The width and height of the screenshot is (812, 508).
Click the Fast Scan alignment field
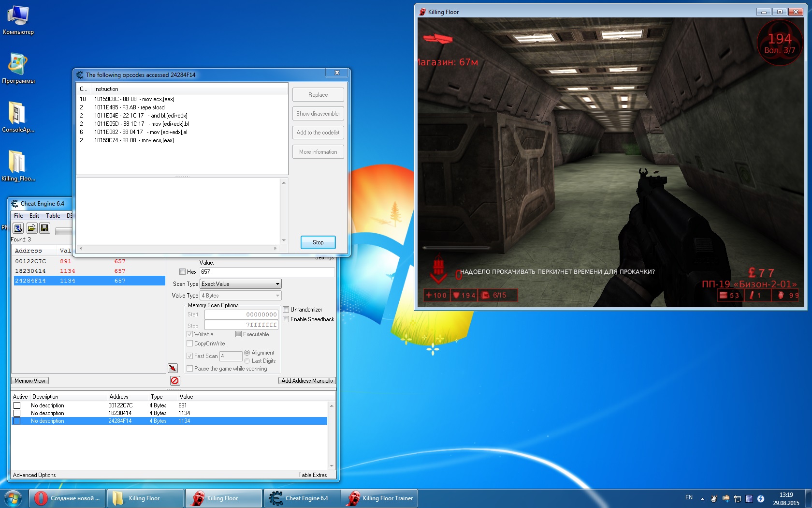tap(231, 356)
